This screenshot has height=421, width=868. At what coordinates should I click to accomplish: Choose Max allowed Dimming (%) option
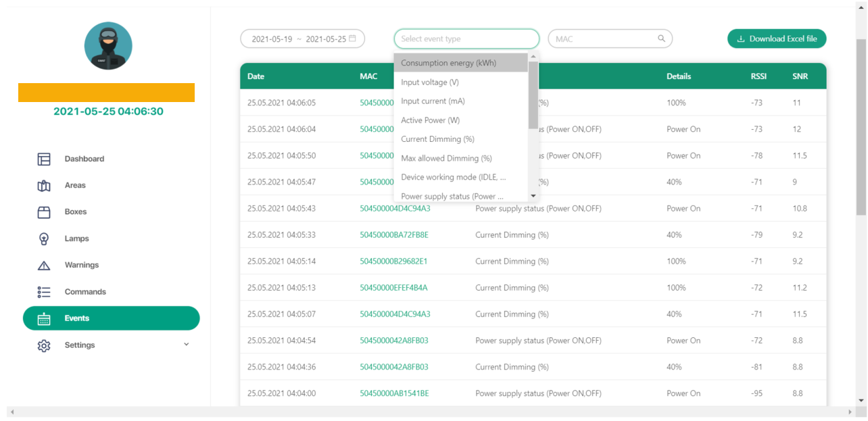click(446, 158)
